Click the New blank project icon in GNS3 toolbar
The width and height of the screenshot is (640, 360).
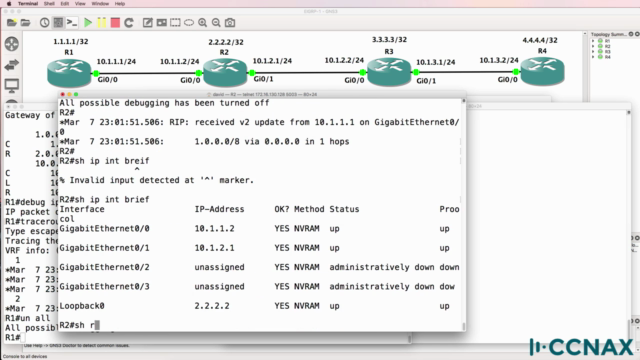pos(12,22)
